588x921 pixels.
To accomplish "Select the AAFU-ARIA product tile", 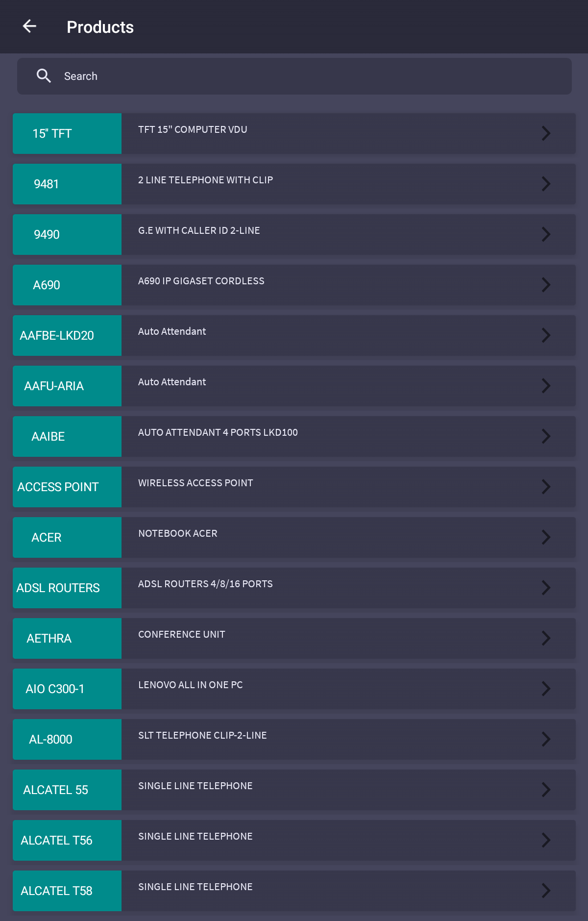I will coord(67,386).
